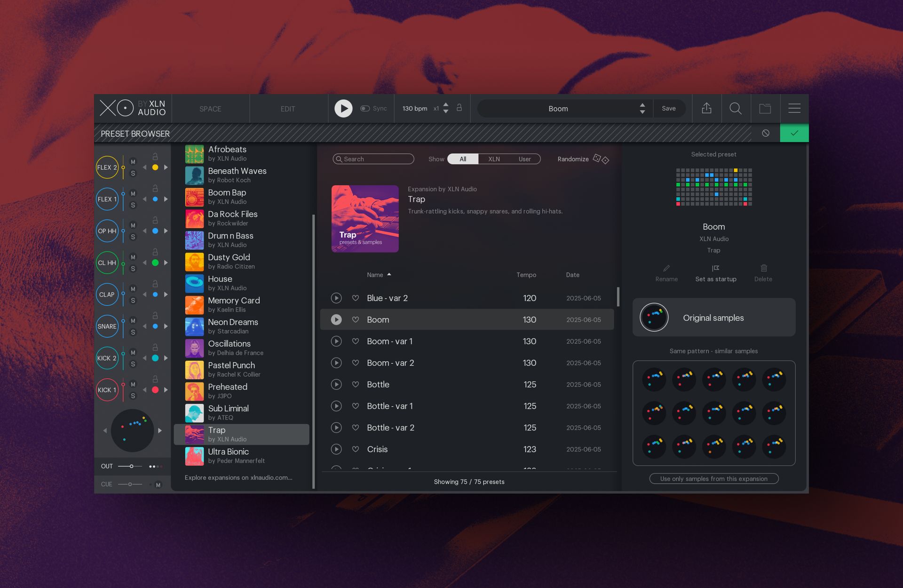
Task: Click the KICK 1 channel circle
Action: [107, 390]
